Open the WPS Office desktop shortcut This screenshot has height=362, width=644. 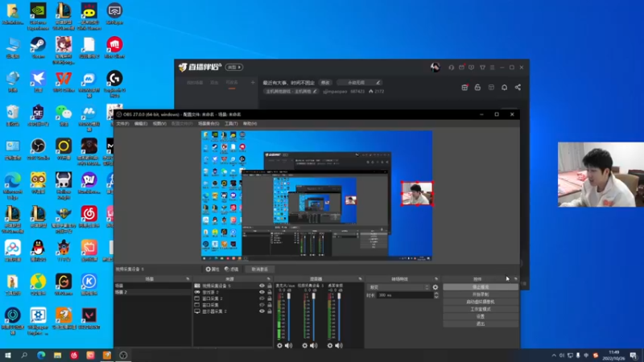(64, 81)
